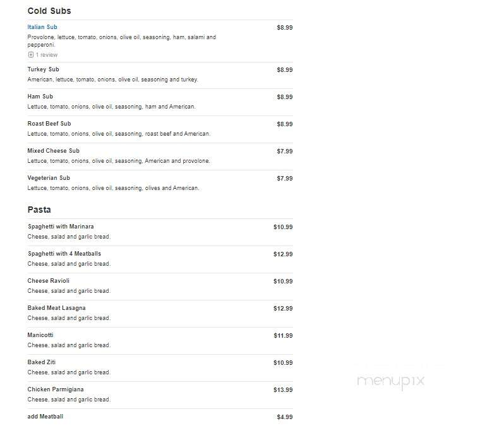Select the Turkey Sub menu item
The image size is (504, 433).
[x=43, y=69]
